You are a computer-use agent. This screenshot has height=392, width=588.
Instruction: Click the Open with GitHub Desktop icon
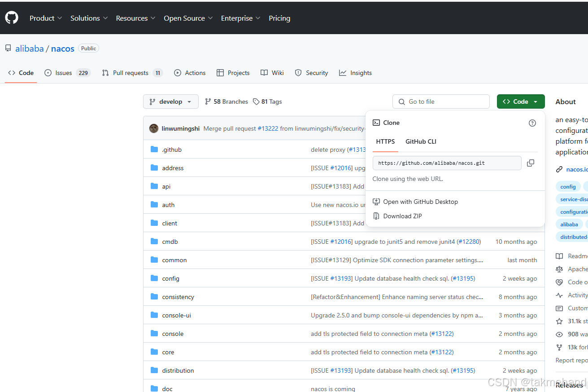pos(376,202)
